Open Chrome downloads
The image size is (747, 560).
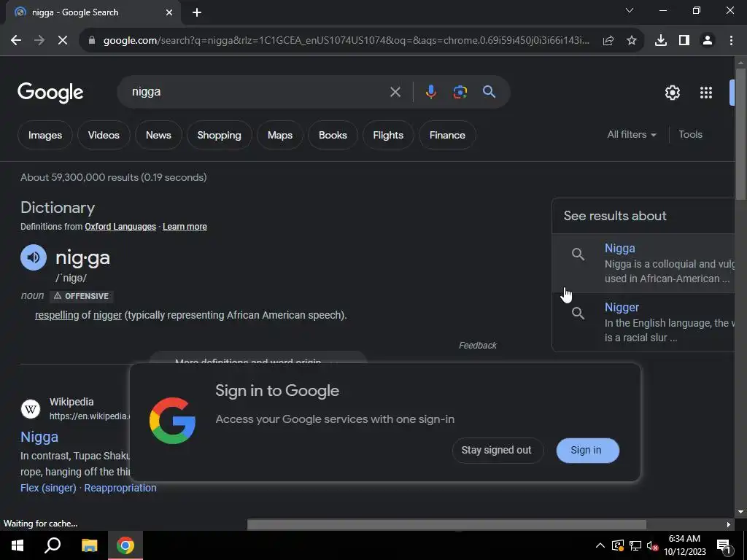pyautogui.click(x=661, y=41)
